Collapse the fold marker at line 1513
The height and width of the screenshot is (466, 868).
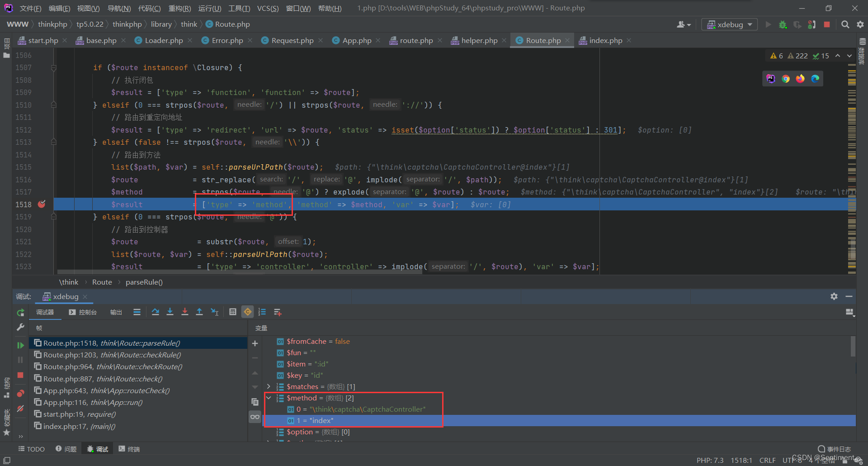54,142
